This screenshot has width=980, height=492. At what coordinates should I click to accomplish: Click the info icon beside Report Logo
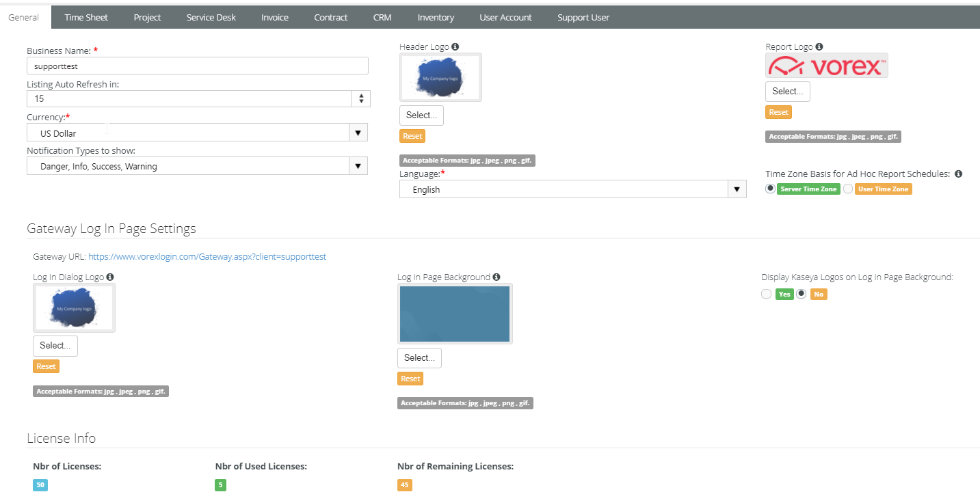pyautogui.click(x=819, y=47)
